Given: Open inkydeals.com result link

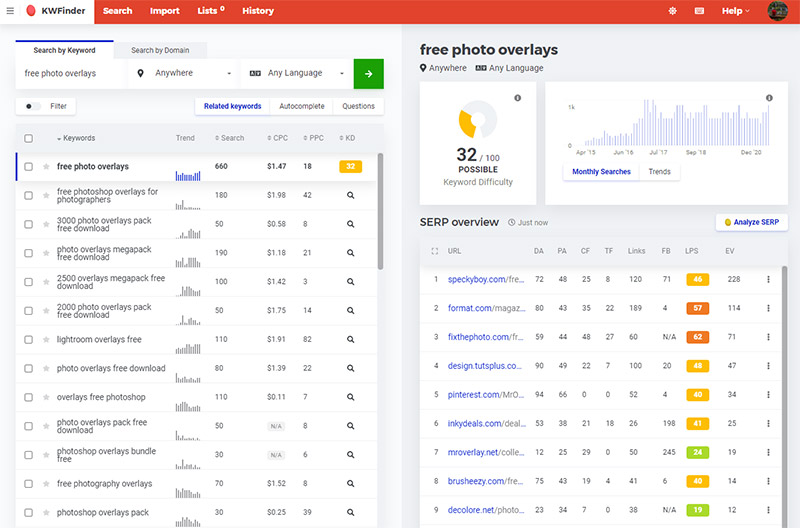Looking at the screenshot, I should [487, 423].
